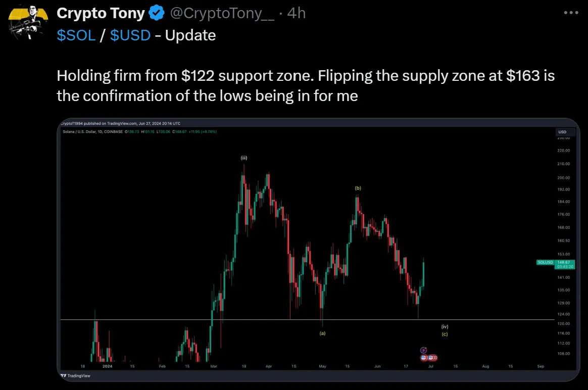Click the blue verified badge
The width and height of the screenshot is (588, 390).
157,13
